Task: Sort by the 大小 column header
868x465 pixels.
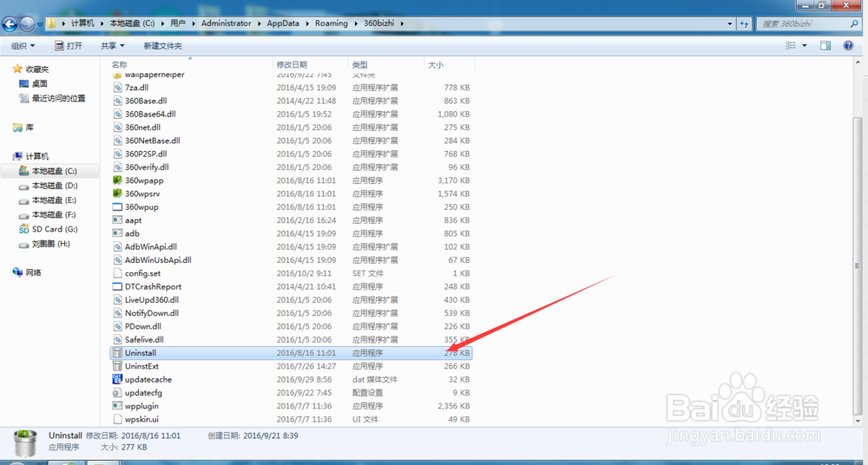Action: click(435, 65)
